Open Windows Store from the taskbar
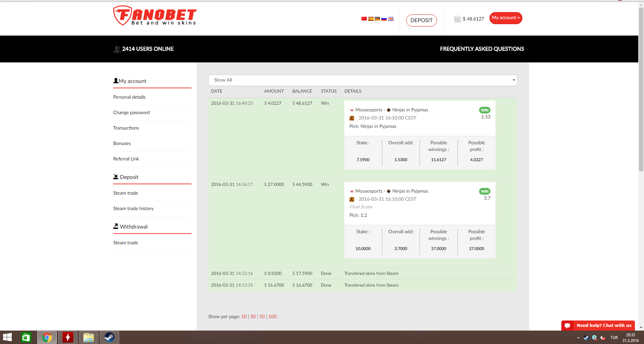644x344 pixels. point(26,337)
